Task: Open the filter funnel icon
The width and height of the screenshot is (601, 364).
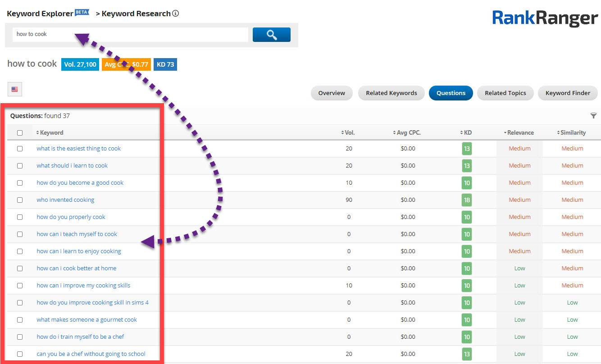Action: coord(593,116)
